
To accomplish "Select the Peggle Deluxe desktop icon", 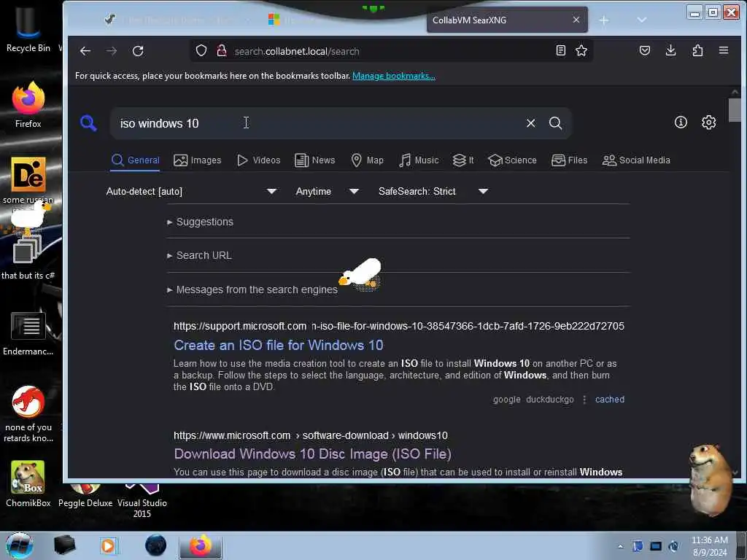I will [85, 496].
